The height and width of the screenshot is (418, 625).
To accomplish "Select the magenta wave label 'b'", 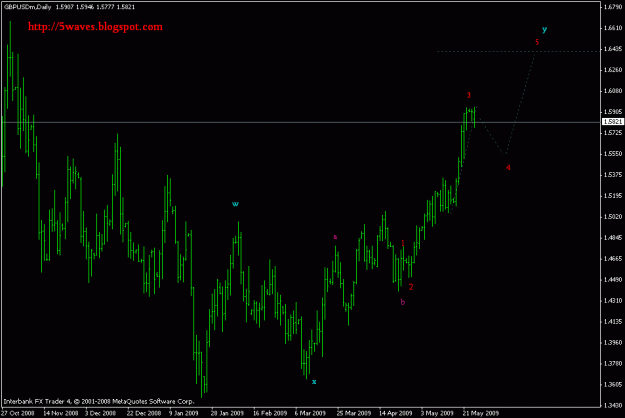I will (403, 302).
